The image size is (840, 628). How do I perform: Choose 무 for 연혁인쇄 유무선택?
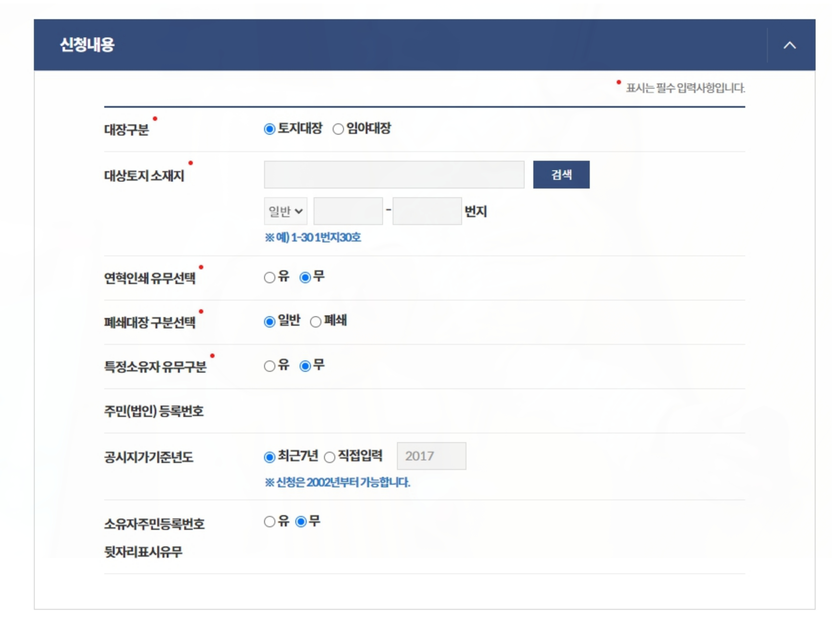tap(305, 278)
